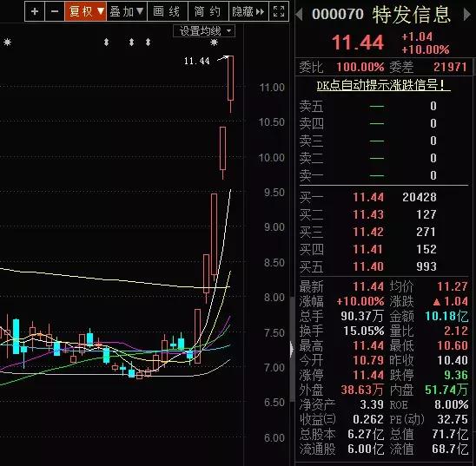This screenshot has width=476, height=466.
Task: Click stock code 000070
Action: pos(338,14)
